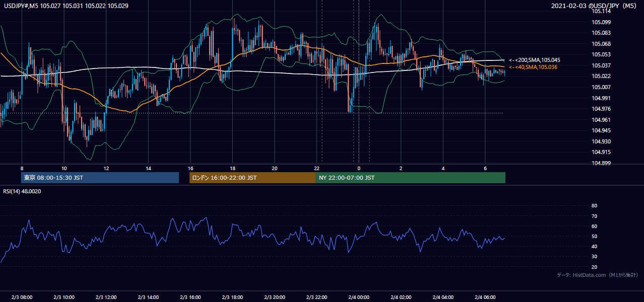This screenshot has width=644, height=302.
Task: Click the 2/3 14:00 date label
Action: click(x=148, y=297)
